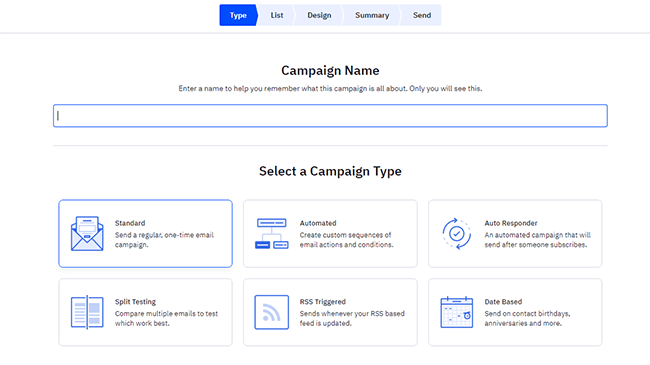Screen dimensions: 650x365
Task: Click 'Compare multiple emails to test' description
Action: 166,318
